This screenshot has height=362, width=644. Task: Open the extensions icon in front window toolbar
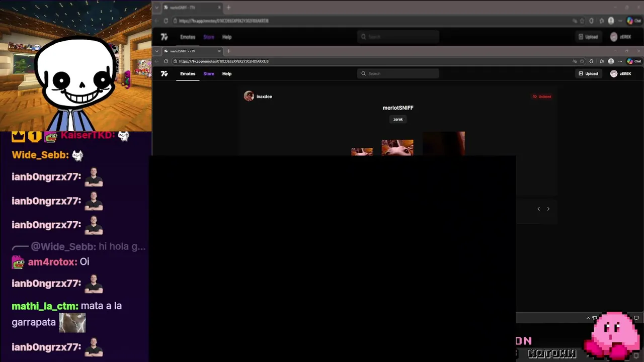tap(591, 61)
